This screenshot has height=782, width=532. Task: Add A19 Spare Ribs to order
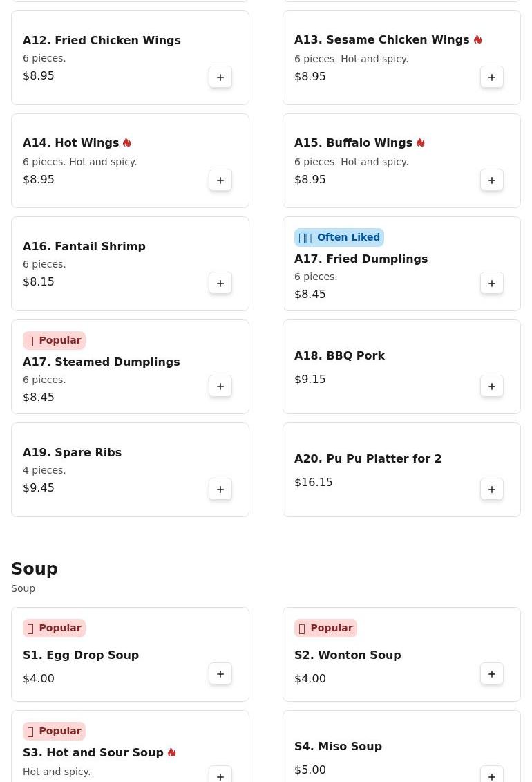tap(220, 490)
